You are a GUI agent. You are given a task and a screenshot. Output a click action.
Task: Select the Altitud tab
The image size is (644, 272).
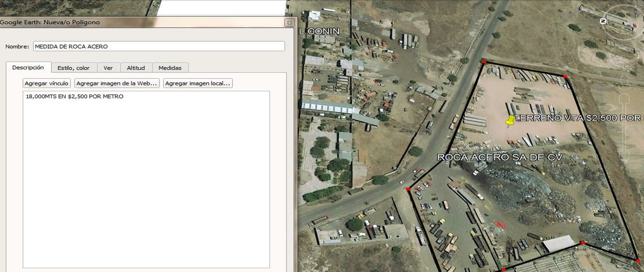coord(136,68)
